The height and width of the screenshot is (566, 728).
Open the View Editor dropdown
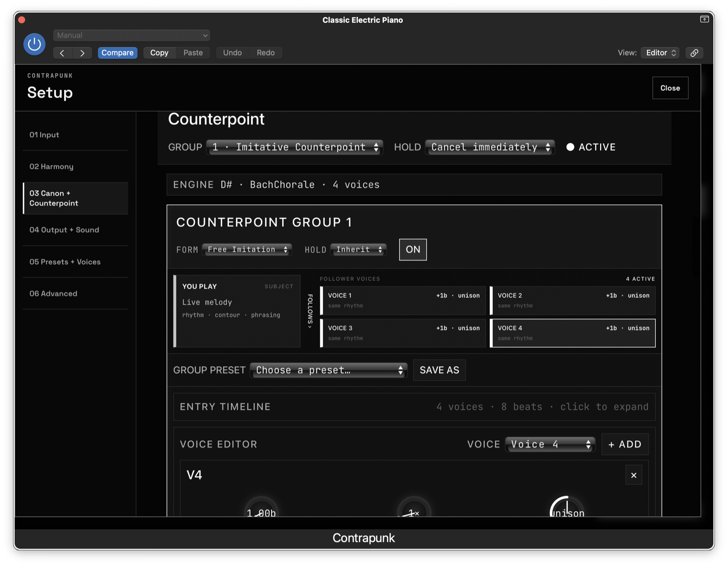660,53
